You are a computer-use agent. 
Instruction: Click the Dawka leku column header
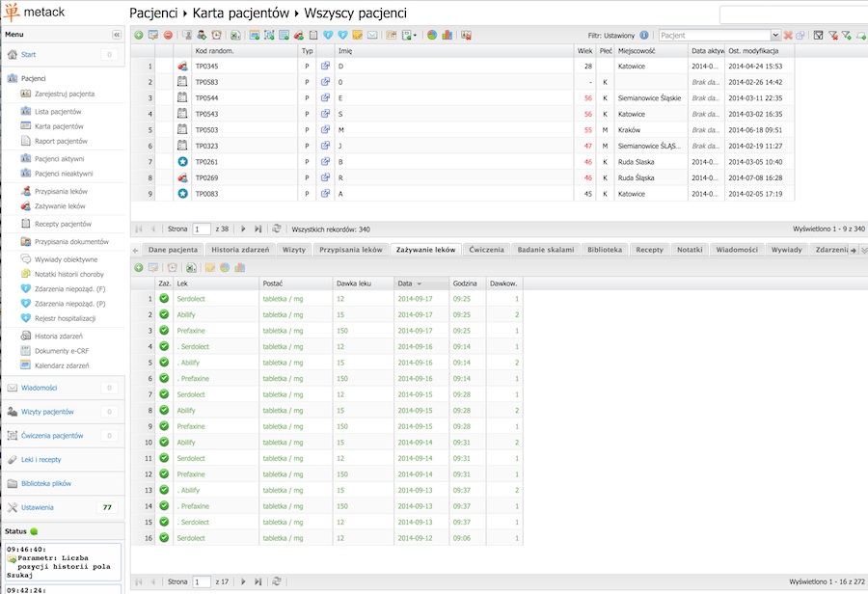point(364,283)
